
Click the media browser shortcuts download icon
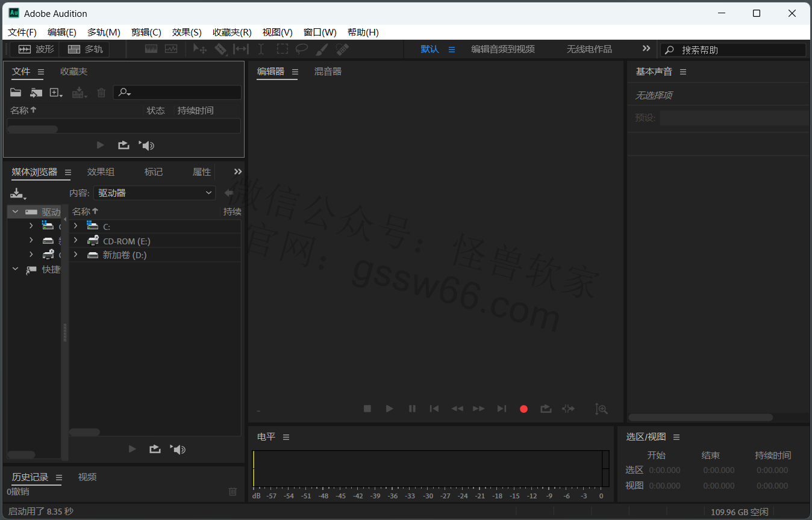coord(18,193)
